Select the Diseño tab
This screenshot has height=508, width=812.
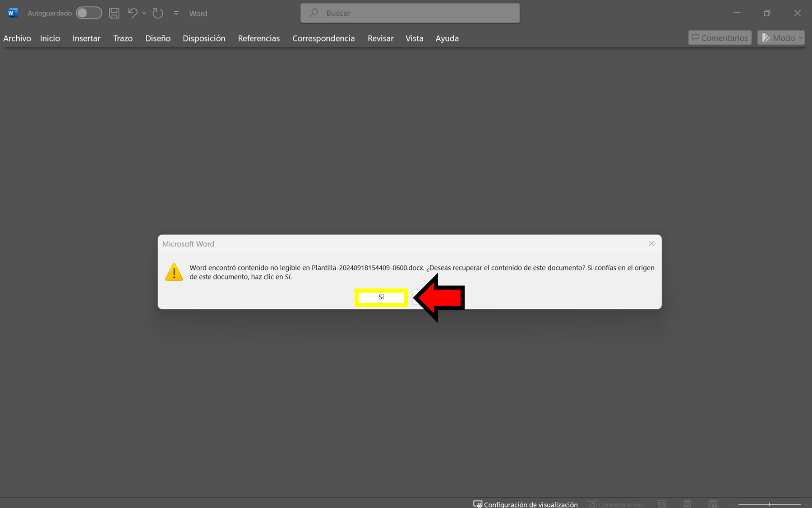pos(158,38)
